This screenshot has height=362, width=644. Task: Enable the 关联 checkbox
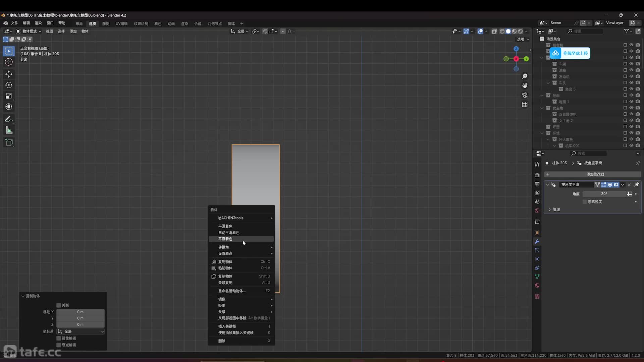tap(59, 305)
